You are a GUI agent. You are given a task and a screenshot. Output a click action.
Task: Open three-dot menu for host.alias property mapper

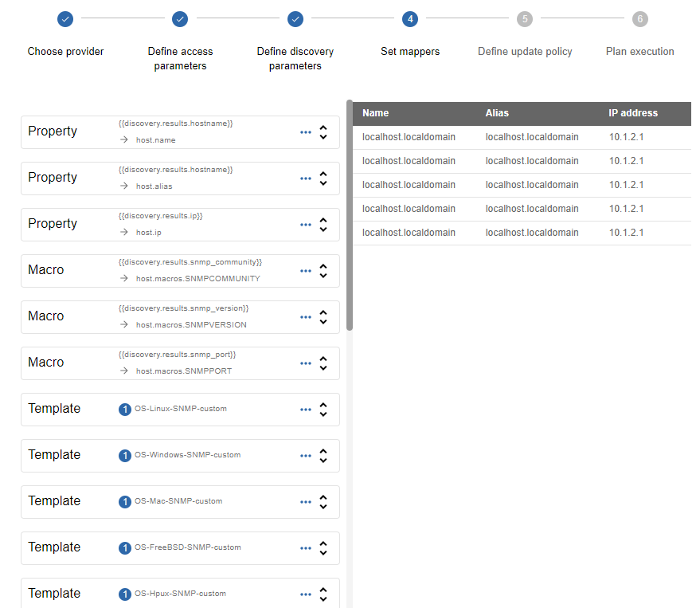[x=306, y=178]
